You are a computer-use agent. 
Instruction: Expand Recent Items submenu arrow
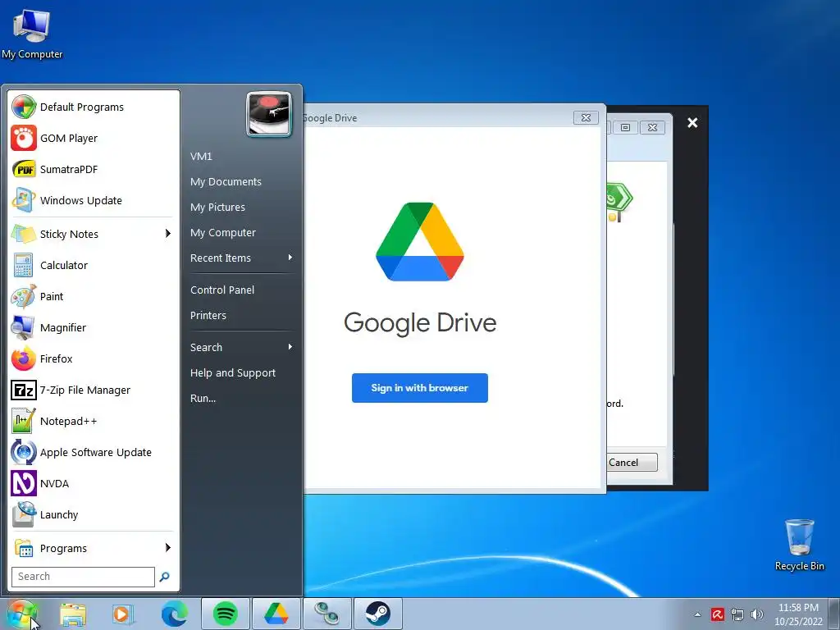[x=290, y=258]
